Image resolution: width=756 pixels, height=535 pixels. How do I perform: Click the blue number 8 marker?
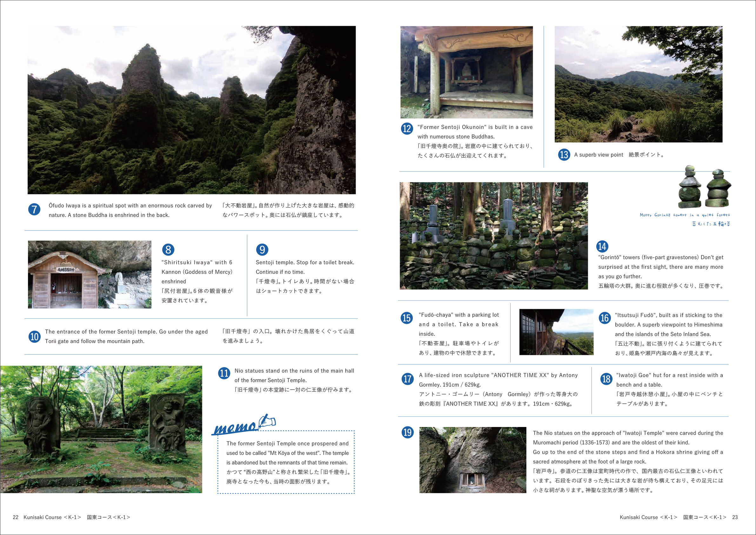pos(168,249)
